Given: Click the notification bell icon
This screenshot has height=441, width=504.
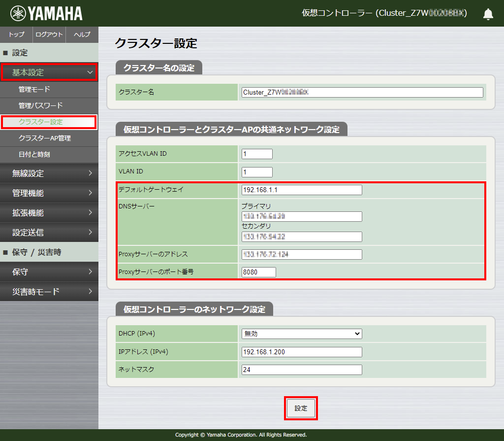Looking at the screenshot, I should (488, 14).
